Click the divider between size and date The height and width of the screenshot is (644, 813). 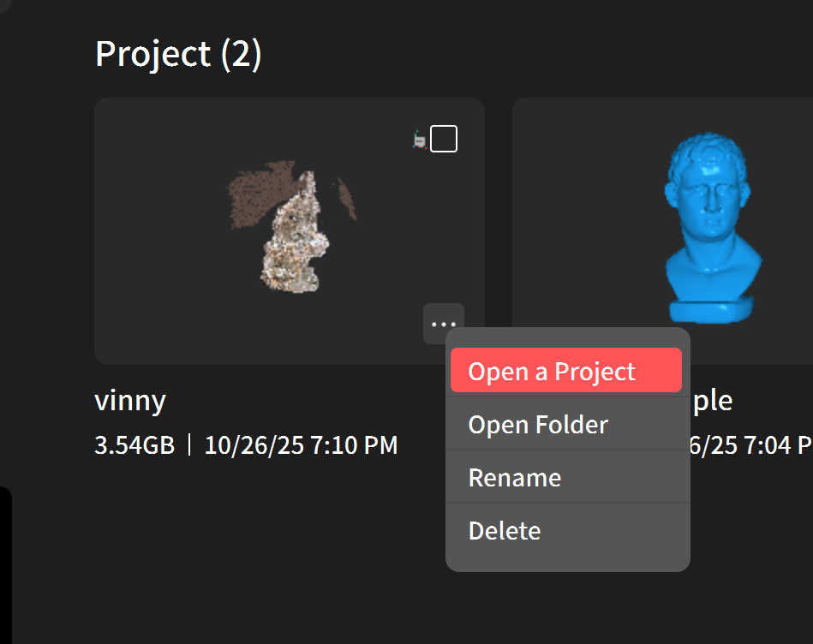(189, 445)
